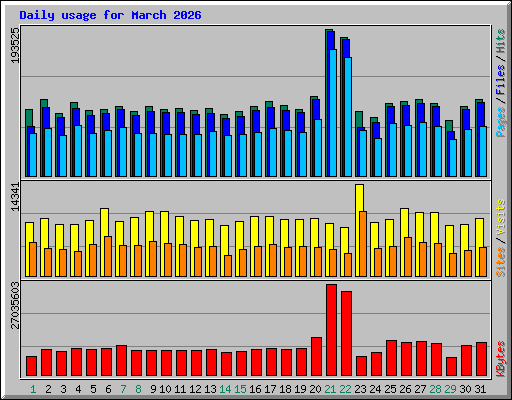
Task: Click the 'Hits' legend label
Action: [x=501, y=41]
